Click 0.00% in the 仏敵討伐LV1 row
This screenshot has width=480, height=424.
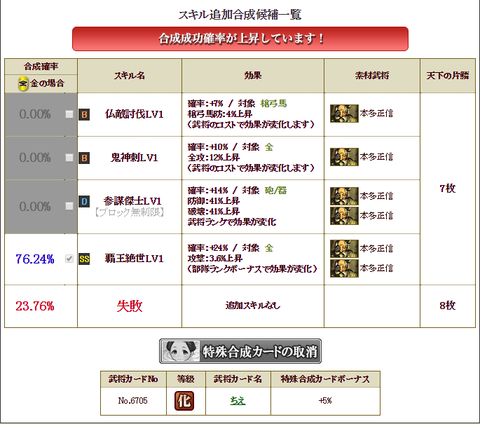point(35,114)
